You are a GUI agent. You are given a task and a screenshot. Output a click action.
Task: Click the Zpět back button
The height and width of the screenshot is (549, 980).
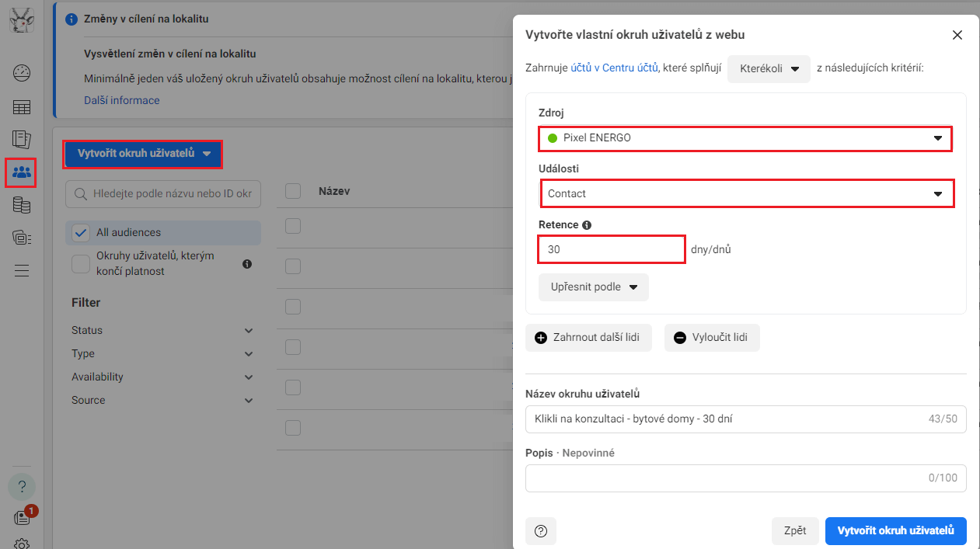pos(794,531)
